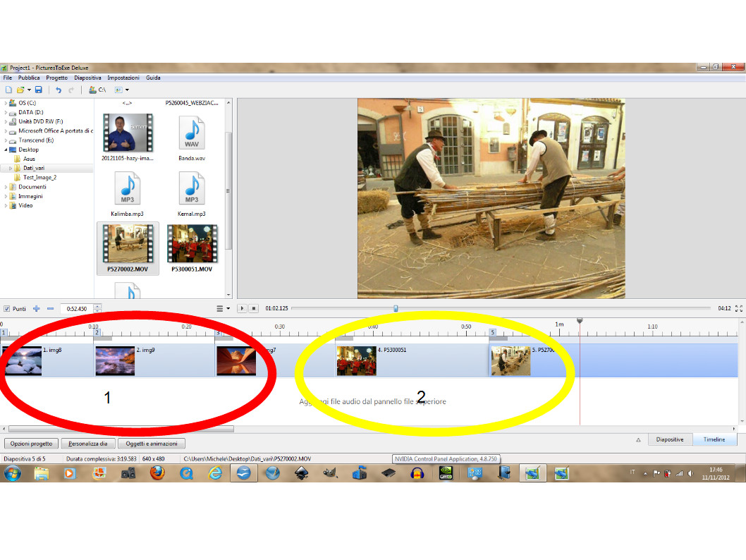Click the Save project icon

(x=39, y=90)
